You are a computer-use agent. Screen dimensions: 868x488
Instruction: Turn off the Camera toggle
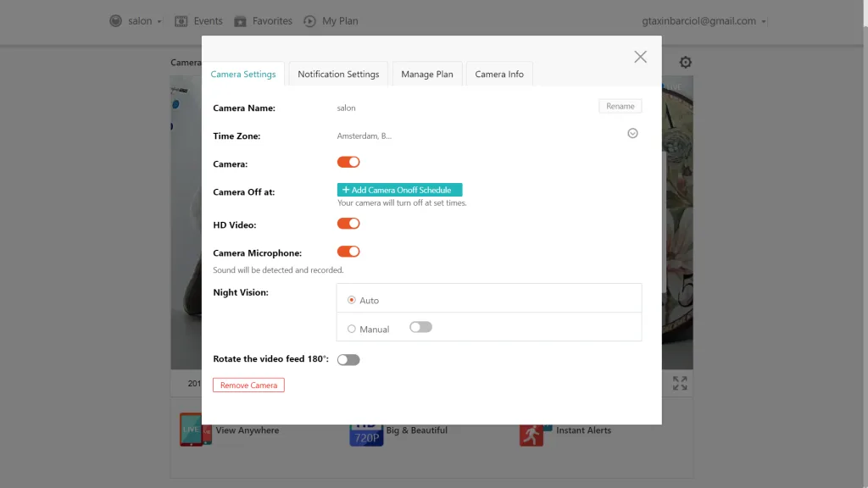point(348,162)
